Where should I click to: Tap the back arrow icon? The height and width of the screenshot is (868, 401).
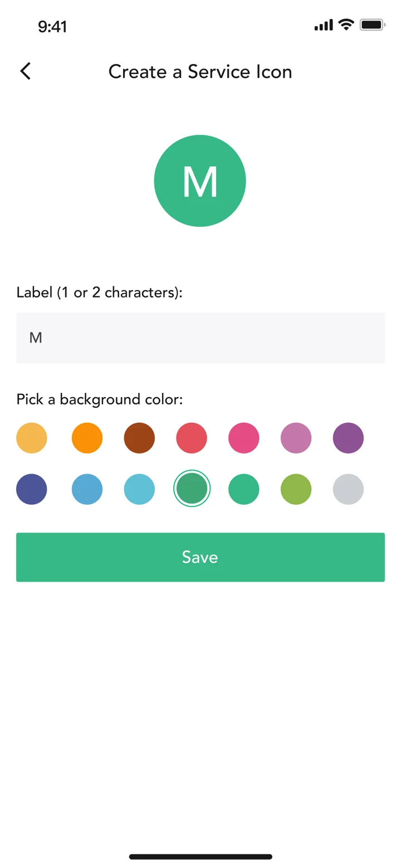point(25,71)
